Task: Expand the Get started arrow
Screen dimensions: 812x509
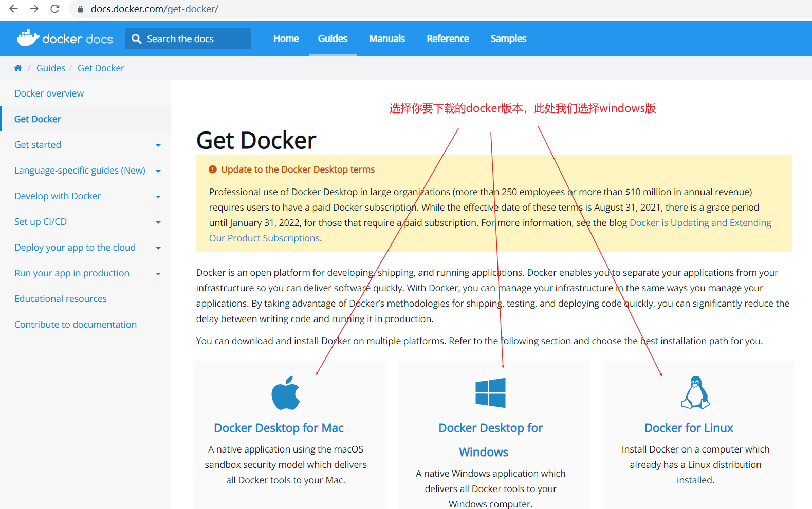Action: [x=158, y=145]
